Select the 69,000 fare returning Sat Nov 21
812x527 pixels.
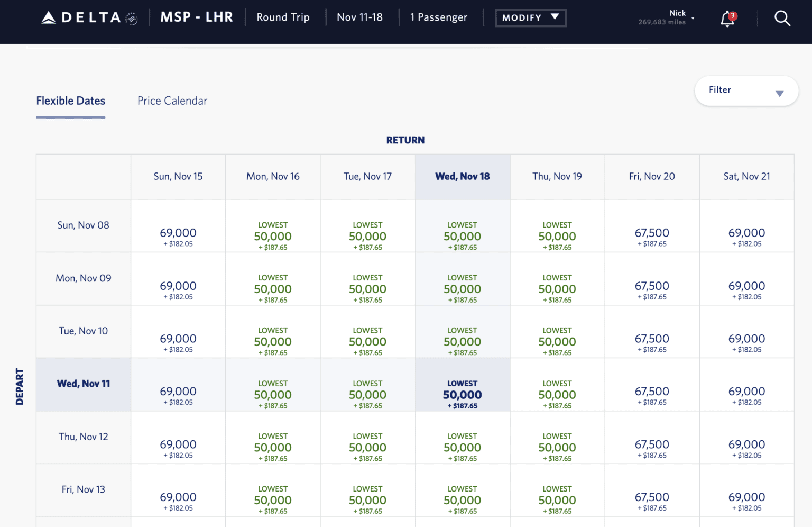click(746, 395)
